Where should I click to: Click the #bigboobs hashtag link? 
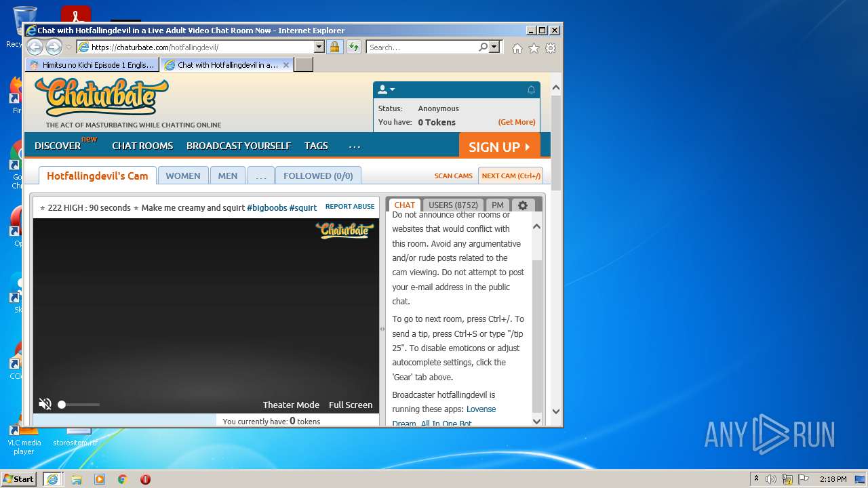click(267, 208)
